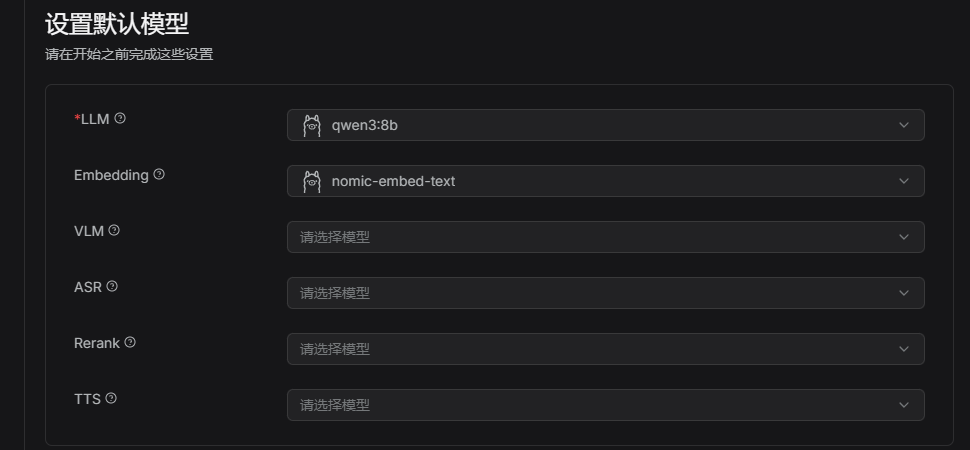The height and width of the screenshot is (450, 970).
Task: Click the help icon next to ASR
Action: (x=112, y=286)
